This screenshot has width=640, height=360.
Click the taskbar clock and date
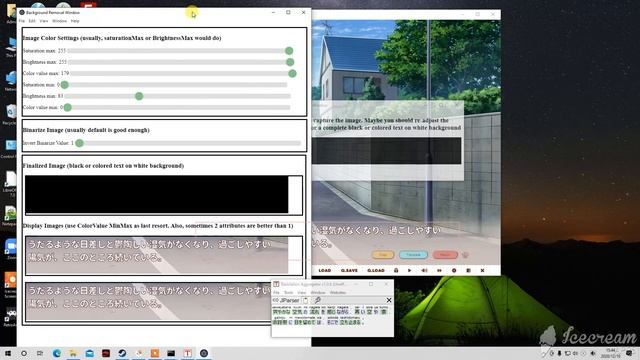(611, 353)
